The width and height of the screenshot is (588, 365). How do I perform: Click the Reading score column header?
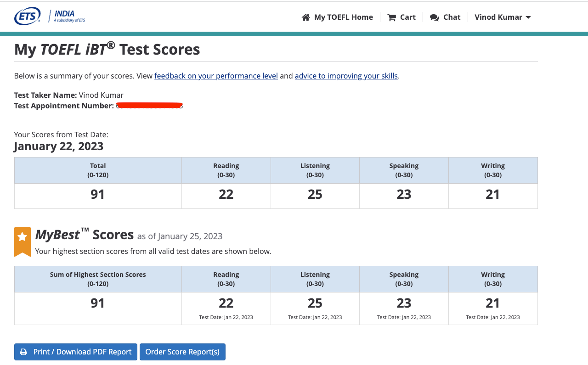click(x=226, y=170)
